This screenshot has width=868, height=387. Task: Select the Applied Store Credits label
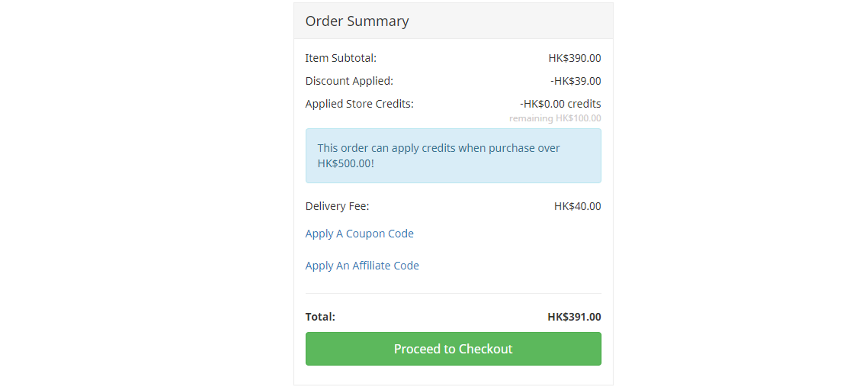pos(359,104)
